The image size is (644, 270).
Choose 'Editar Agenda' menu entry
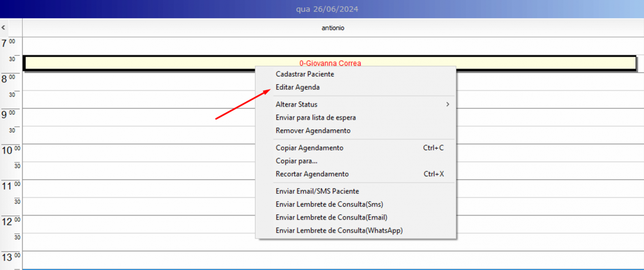tap(297, 87)
